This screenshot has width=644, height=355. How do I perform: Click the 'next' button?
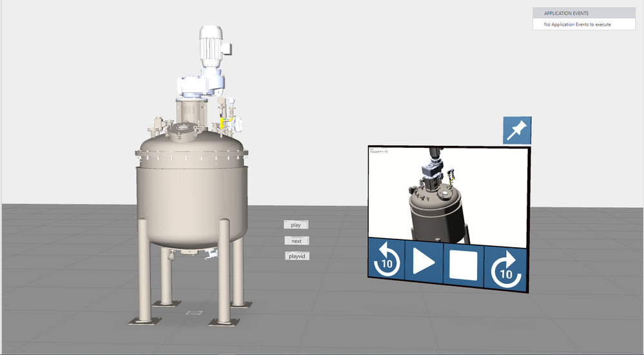click(297, 241)
